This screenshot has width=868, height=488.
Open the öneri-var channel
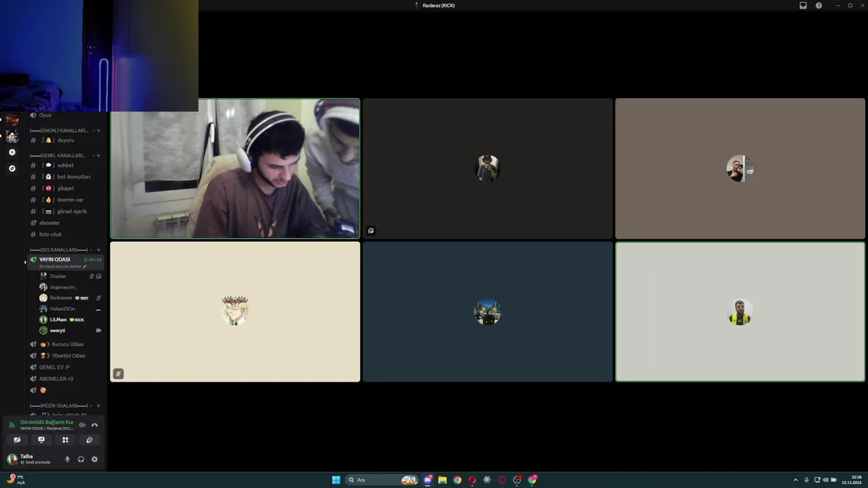click(x=65, y=200)
